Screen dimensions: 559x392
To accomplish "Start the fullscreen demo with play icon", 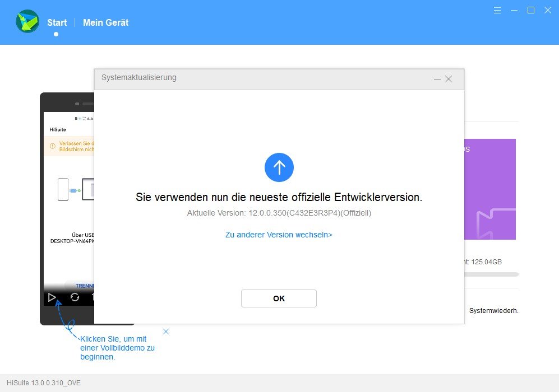I will pos(52,297).
